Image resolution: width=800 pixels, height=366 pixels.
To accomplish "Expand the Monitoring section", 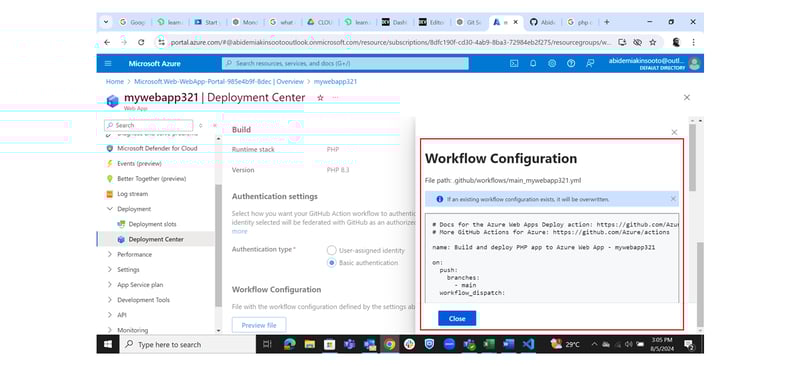I will (x=110, y=330).
